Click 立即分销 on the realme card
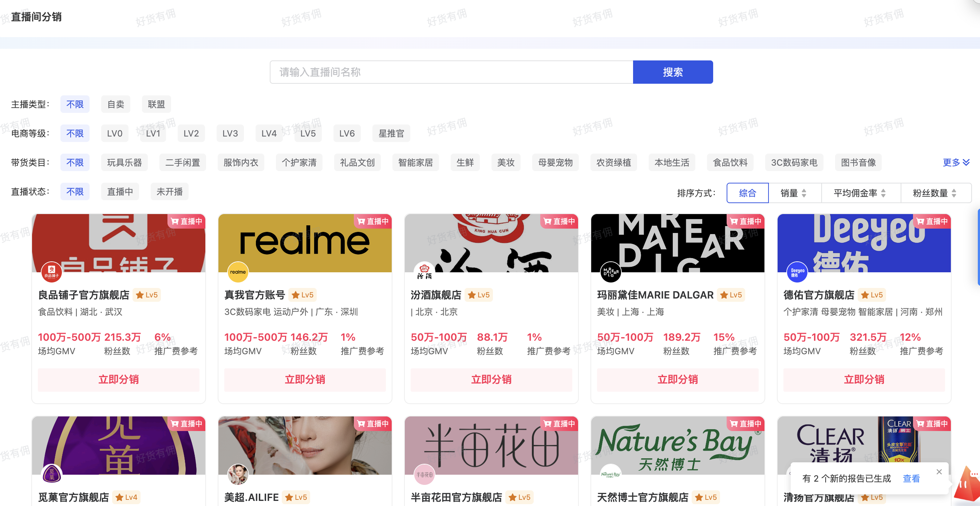The image size is (980, 506). click(305, 379)
